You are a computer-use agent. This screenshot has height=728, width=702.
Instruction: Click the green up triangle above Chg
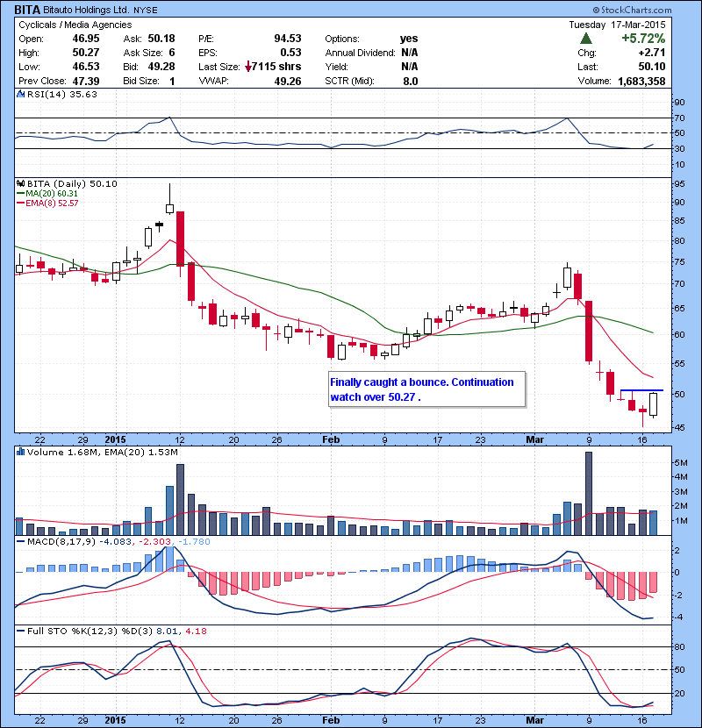pos(586,38)
